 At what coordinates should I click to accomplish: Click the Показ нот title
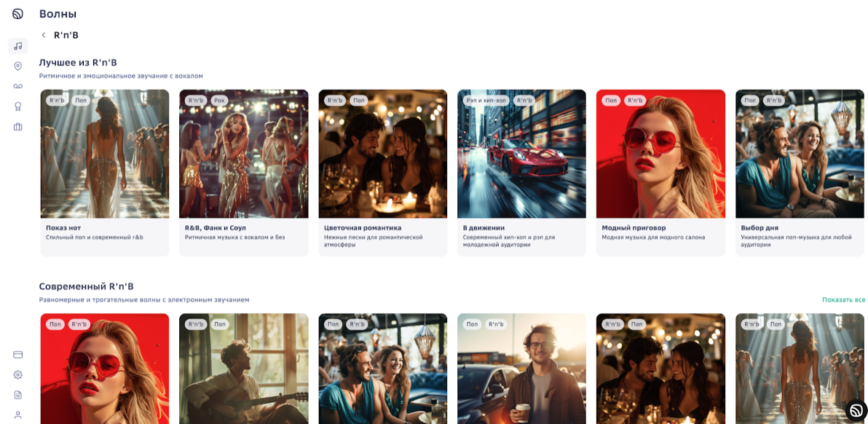coord(63,227)
